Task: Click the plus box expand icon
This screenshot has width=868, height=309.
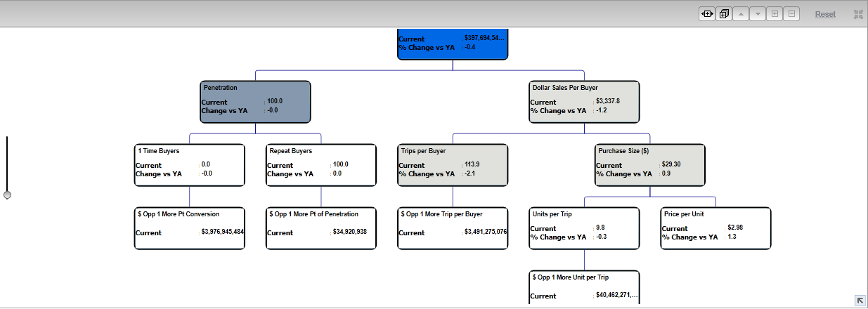Action: pos(775,14)
